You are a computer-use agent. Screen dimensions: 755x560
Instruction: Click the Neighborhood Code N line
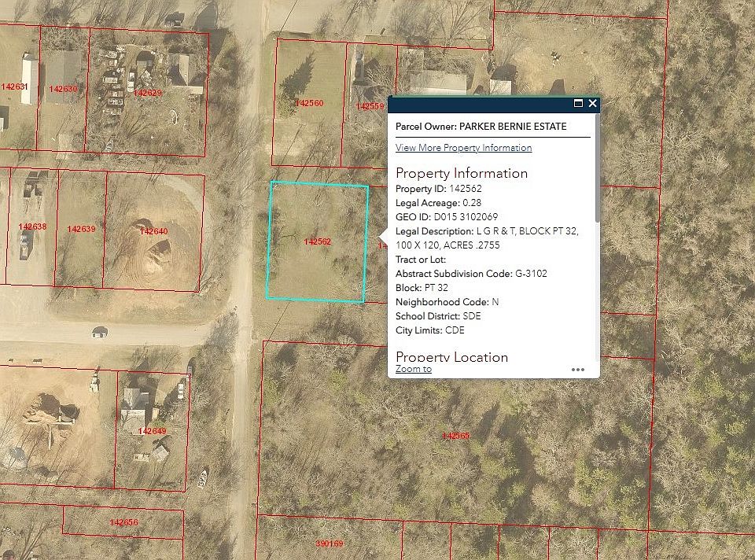point(447,302)
